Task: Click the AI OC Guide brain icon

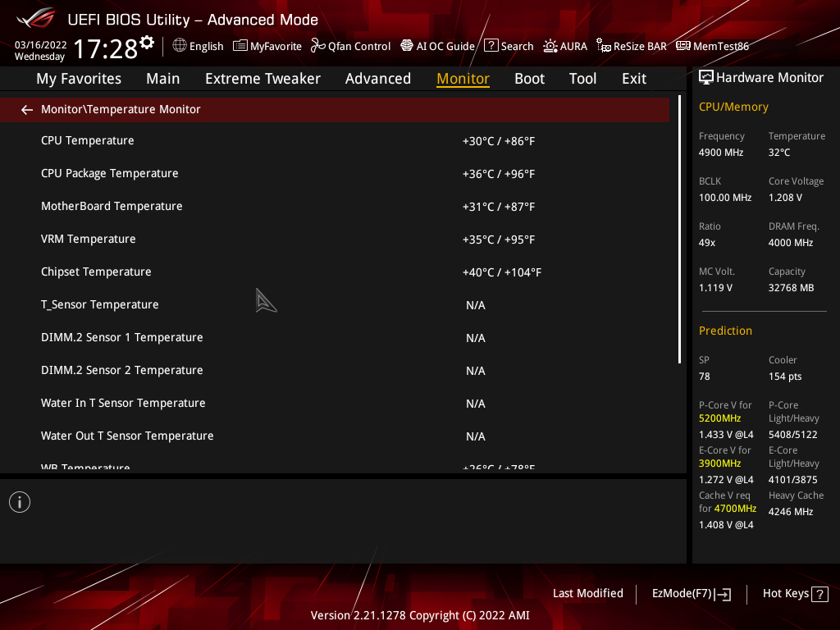Action: click(x=407, y=46)
